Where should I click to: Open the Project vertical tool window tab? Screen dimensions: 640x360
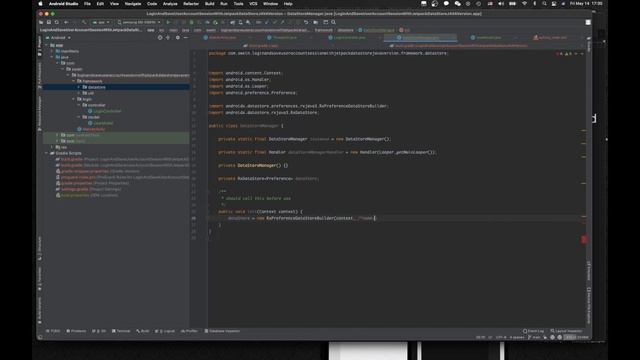(40, 46)
